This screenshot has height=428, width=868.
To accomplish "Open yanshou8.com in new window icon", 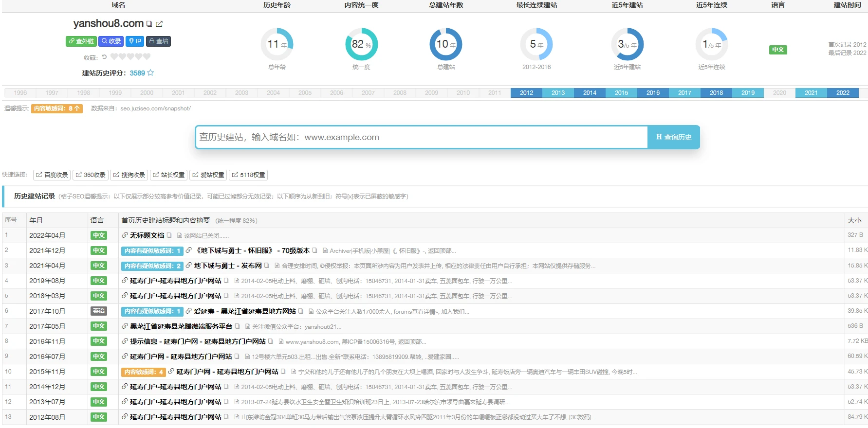I will [x=159, y=24].
